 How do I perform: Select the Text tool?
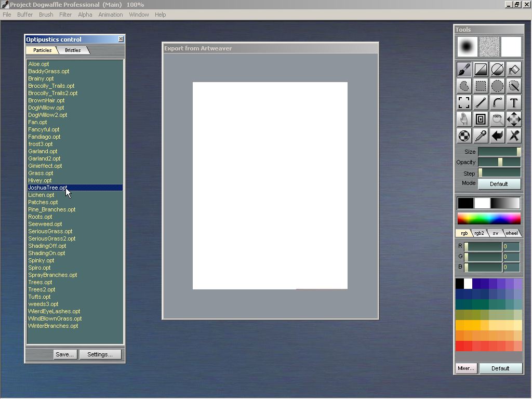pyautogui.click(x=514, y=103)
